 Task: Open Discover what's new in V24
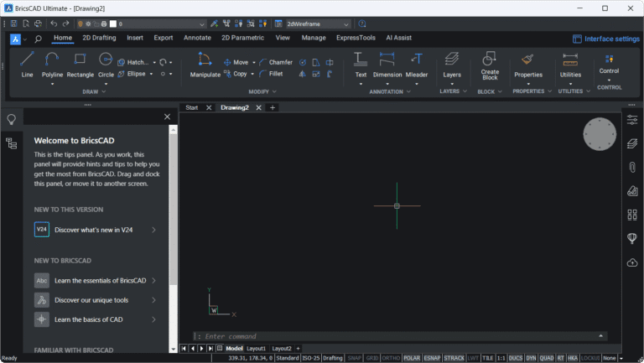click(x=96, y=230)
